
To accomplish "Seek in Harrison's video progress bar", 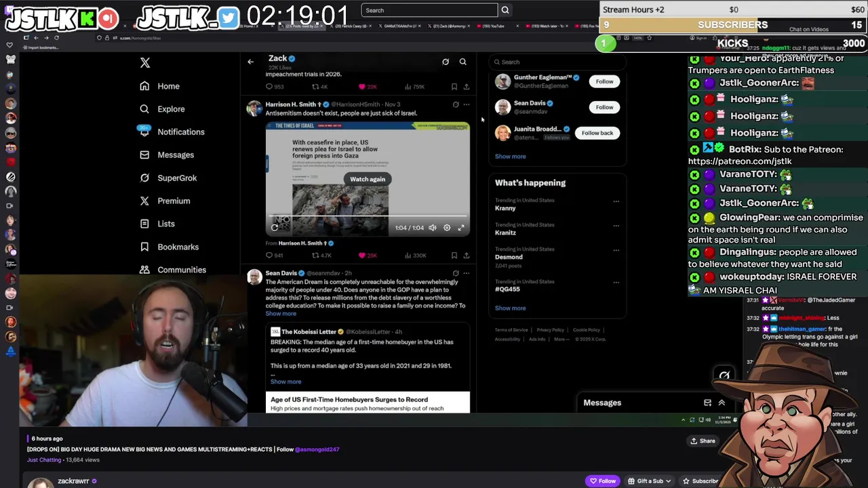I will click(367, 217).
